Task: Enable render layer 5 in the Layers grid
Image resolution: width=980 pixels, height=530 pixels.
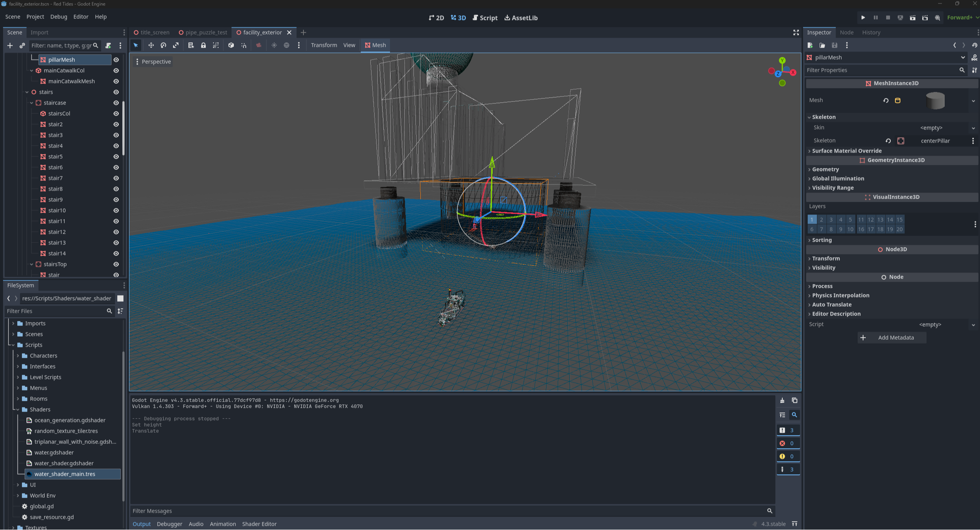Action: click(x=850, y=219)
